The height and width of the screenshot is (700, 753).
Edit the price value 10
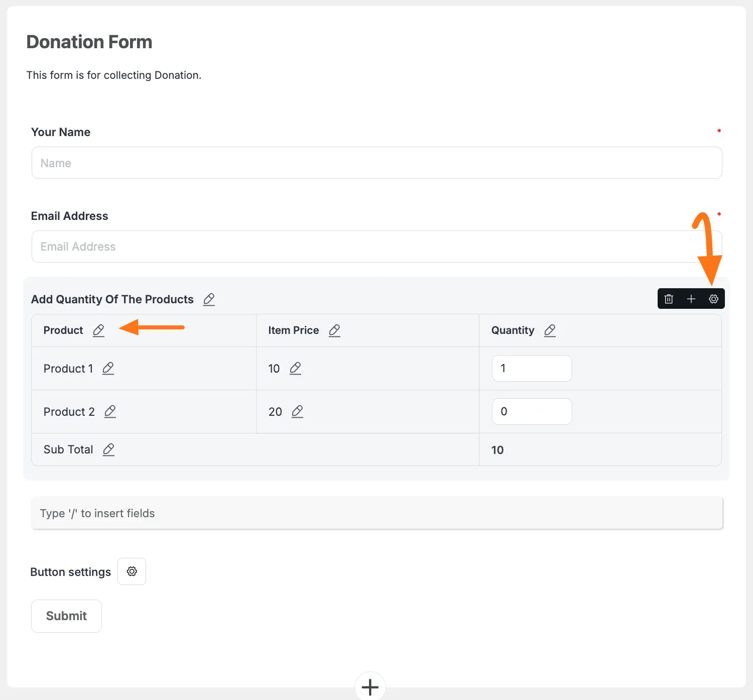coord(295,369)
